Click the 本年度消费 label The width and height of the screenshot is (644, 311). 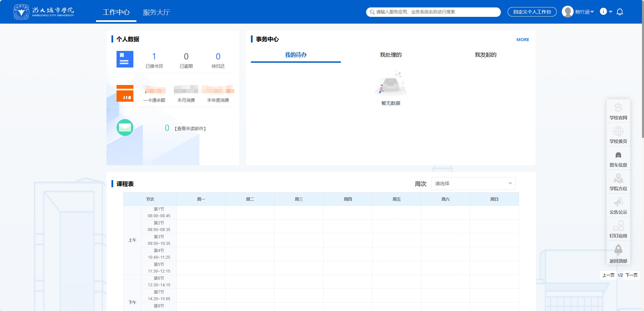tap(218, 100)
